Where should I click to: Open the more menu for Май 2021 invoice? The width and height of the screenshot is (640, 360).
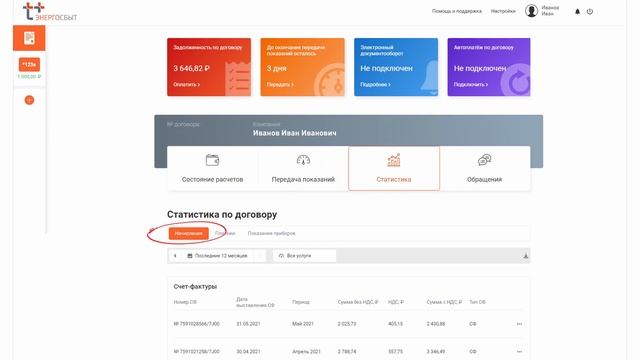[x=519, y=324]
